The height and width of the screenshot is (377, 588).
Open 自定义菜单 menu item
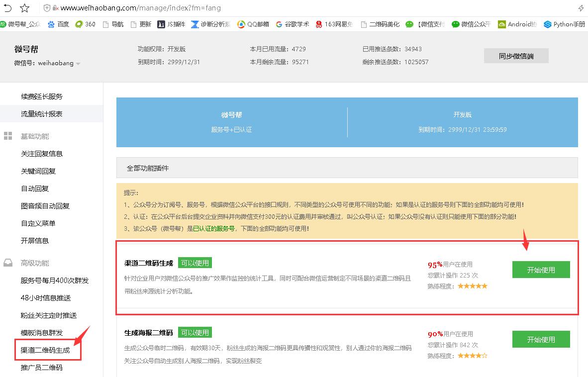click(x=38, y=223)
